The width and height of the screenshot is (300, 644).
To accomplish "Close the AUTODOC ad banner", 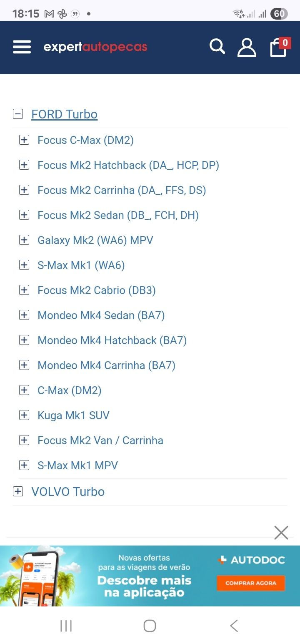I will (x=281, y=533).
